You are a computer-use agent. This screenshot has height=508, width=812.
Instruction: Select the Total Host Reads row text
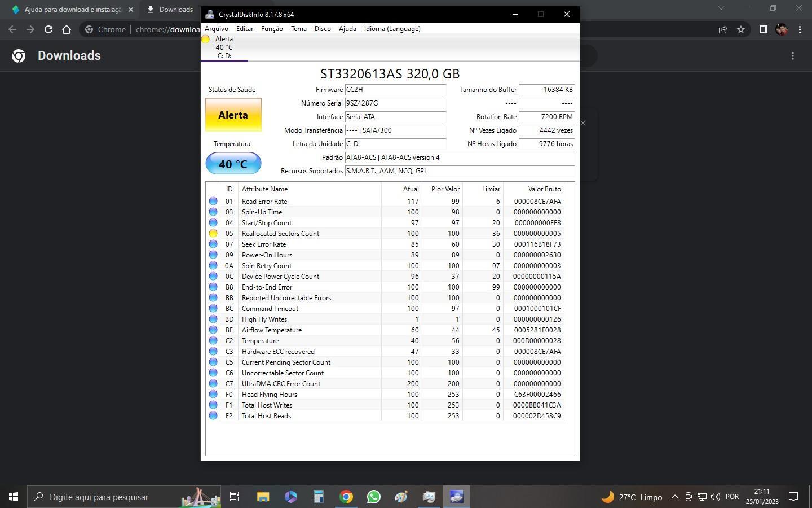[x=266, y=416]
